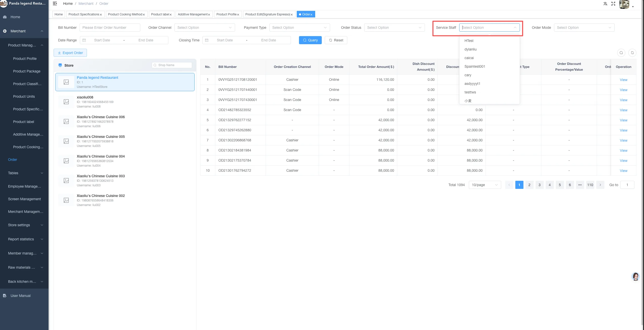The height and width of the screenshot is (330, 644).
Task: Select cary in Service Staff list
Action: coord(489,75)
